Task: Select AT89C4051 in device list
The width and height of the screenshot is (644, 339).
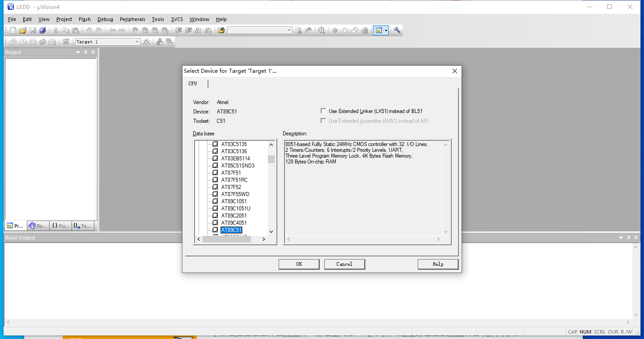Action: click(234, 223)
